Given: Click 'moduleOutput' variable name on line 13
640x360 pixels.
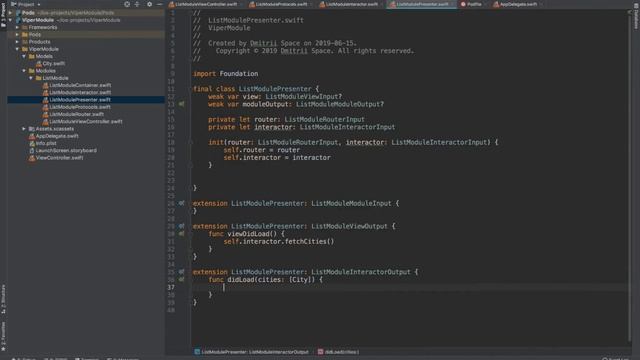Looking at the screenshot, I should 265,104.
